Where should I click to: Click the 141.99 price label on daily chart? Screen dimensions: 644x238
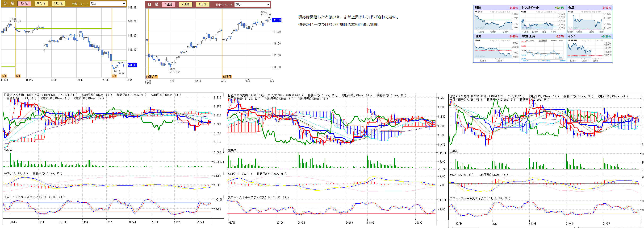pyautogui.click(x=276, y=21)
